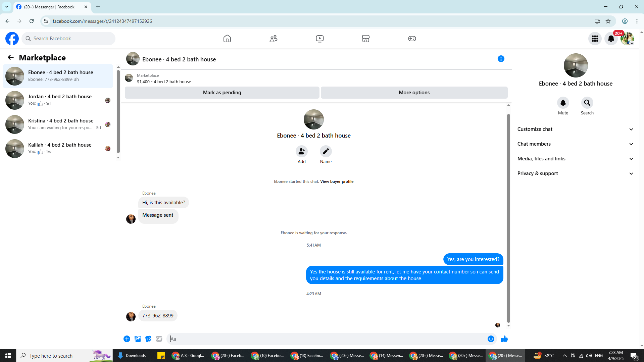Click the chat list scrollbar
This screenshot has width=644, height=362.
point(118,111)
